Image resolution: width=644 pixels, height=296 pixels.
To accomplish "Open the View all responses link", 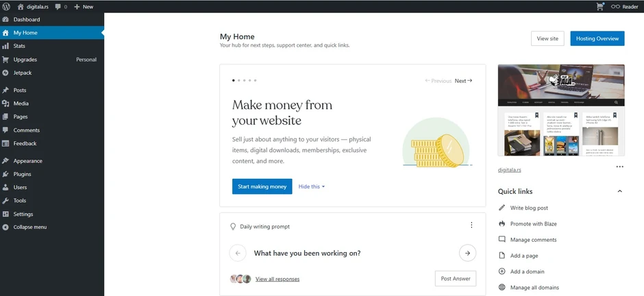I will pos(277,279).
